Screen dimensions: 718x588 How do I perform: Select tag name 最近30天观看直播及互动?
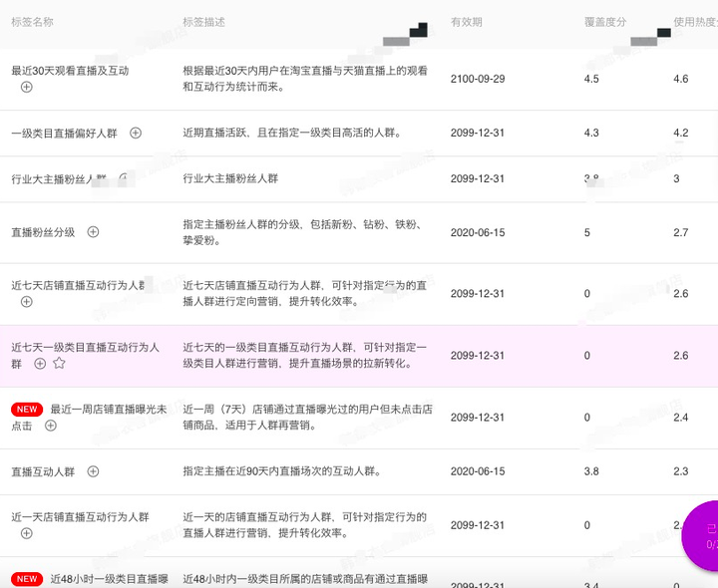(x=70, y=71)
